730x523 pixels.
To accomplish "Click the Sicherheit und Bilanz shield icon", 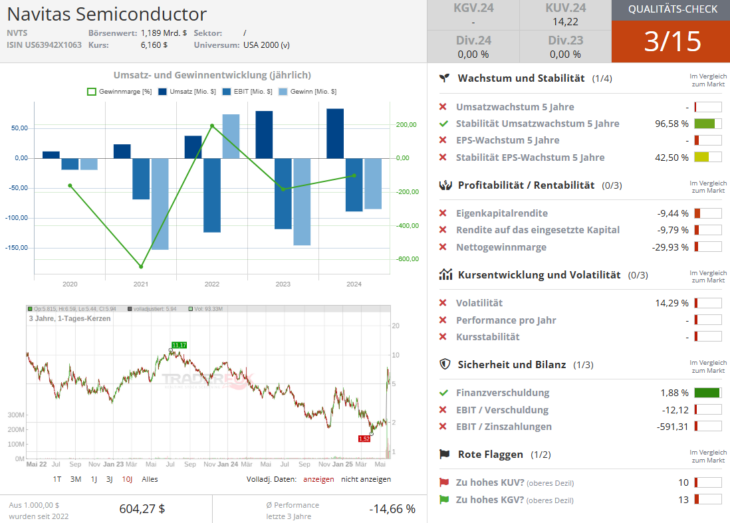I will (x=445, y=364).
